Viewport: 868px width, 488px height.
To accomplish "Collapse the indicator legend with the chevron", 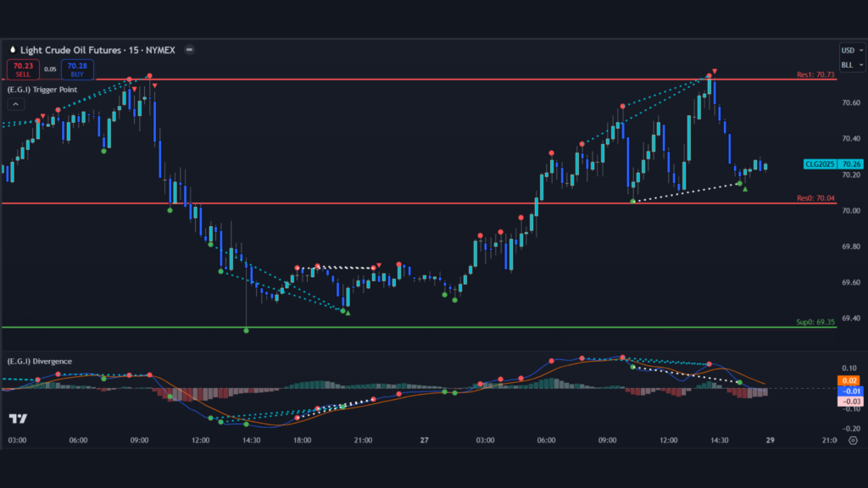I will (15, 104).
